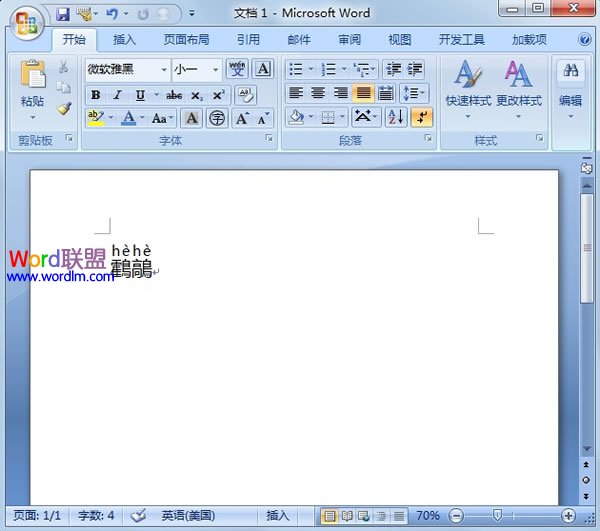The image size is (600, 531).
Task: Switch to Full Screen Reading view
Action: (x=347, y=516)
